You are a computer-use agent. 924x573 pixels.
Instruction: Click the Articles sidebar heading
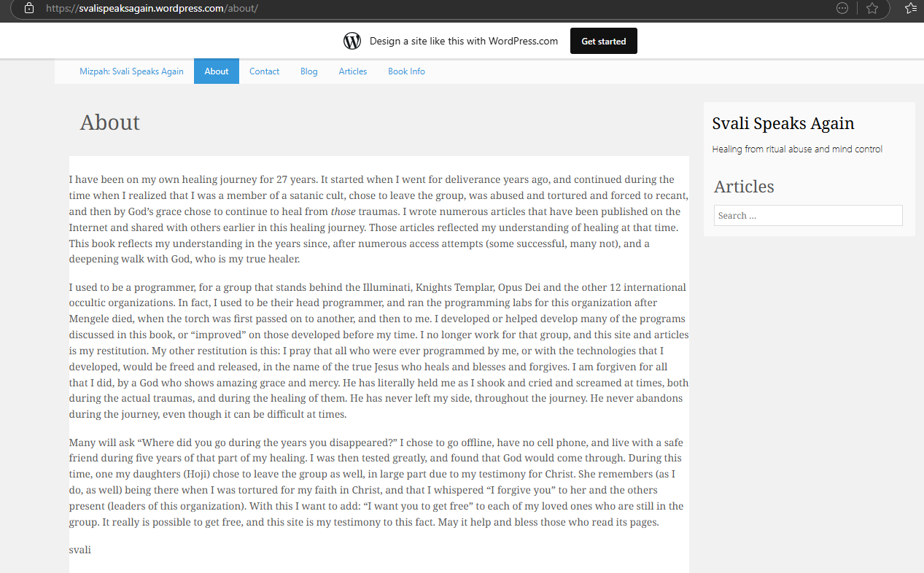coord(744,187)
